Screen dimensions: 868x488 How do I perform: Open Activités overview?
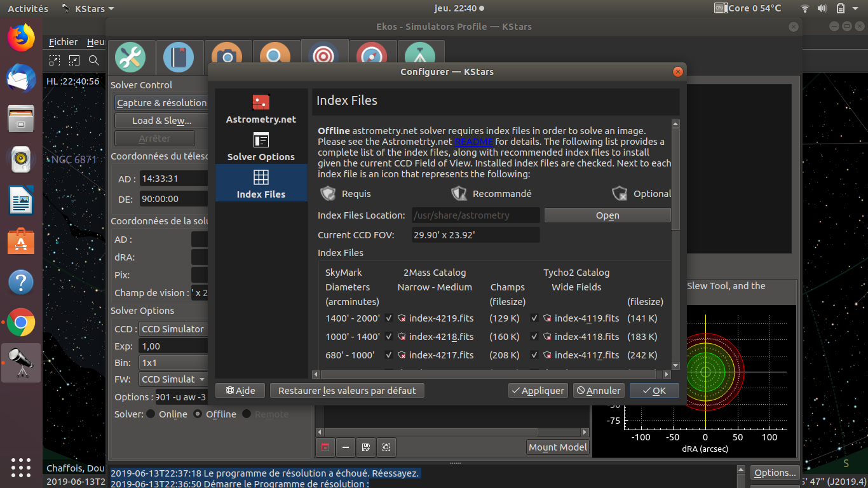[x=28, y=9]
